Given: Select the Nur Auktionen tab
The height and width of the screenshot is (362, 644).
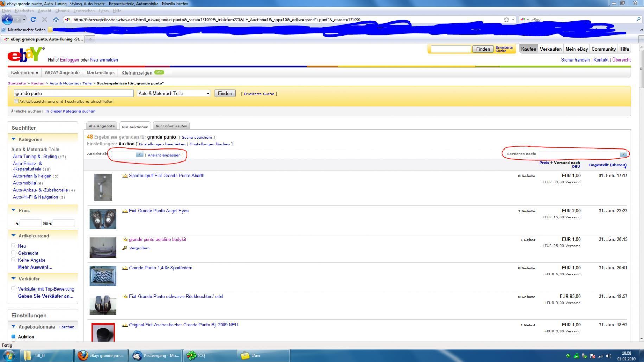Looking at the screenshot, I should (135, 126).
